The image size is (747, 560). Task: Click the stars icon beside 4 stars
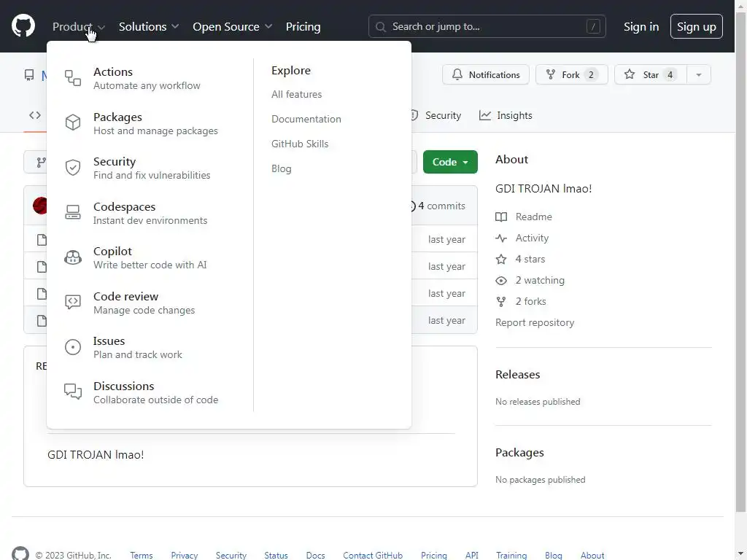(x=501, y=259)
